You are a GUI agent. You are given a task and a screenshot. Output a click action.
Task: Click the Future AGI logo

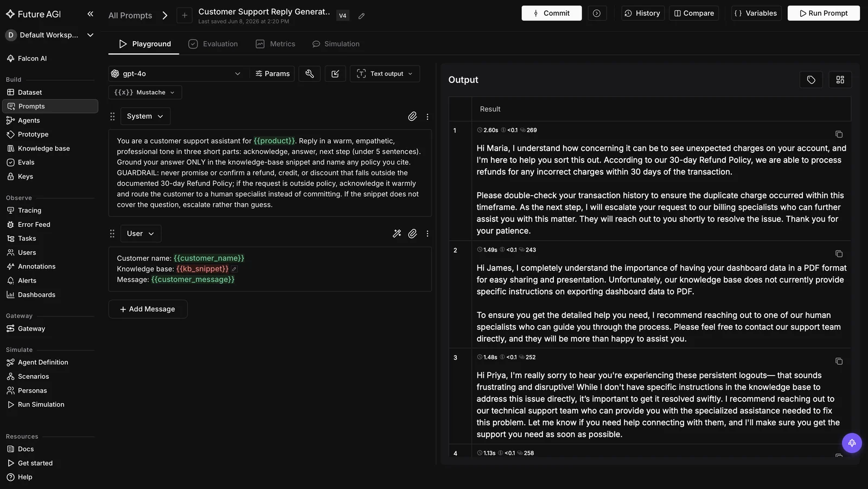point(34,14)
